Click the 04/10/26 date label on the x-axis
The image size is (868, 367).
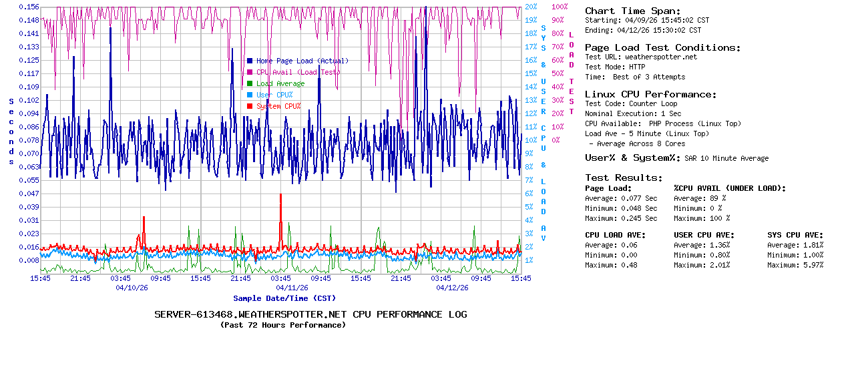(x=132, y=288)
